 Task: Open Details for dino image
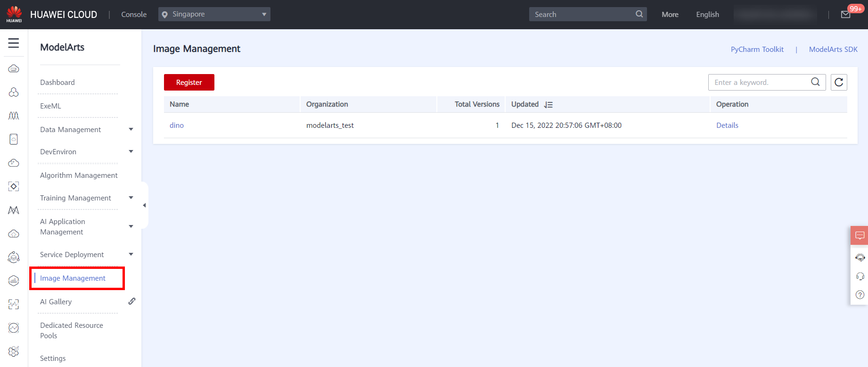(x=727, y=125)
